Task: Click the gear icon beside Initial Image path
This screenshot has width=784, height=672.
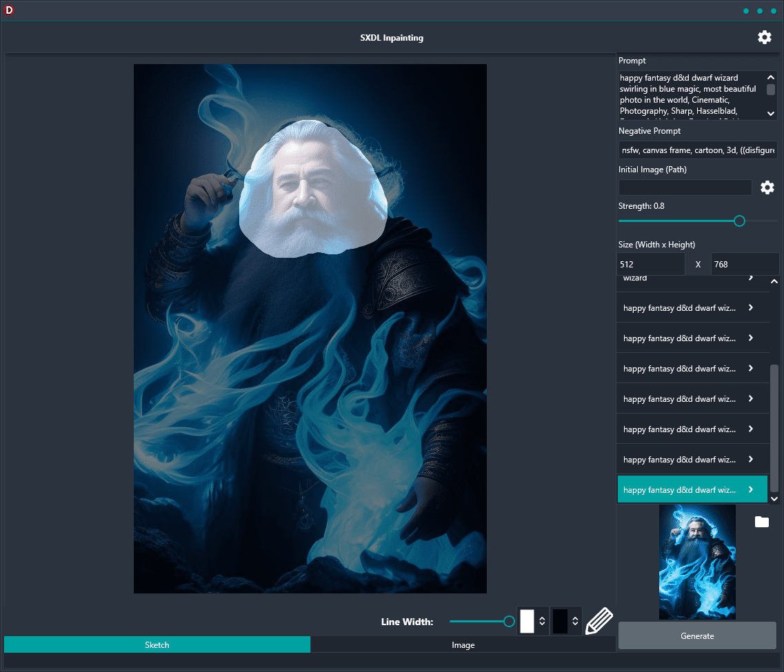Action: point(767,187)
